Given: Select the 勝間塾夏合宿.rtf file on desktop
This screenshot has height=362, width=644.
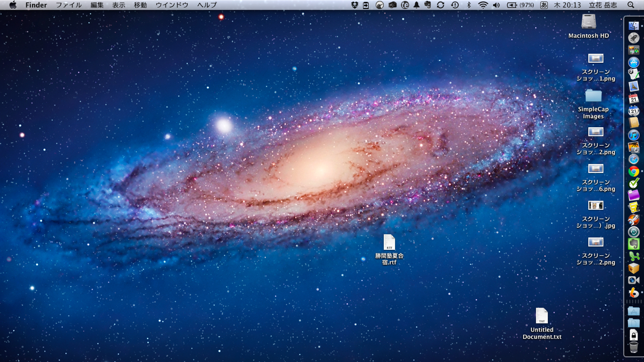Looking at the screenshot, I should (x=389, y=243).
